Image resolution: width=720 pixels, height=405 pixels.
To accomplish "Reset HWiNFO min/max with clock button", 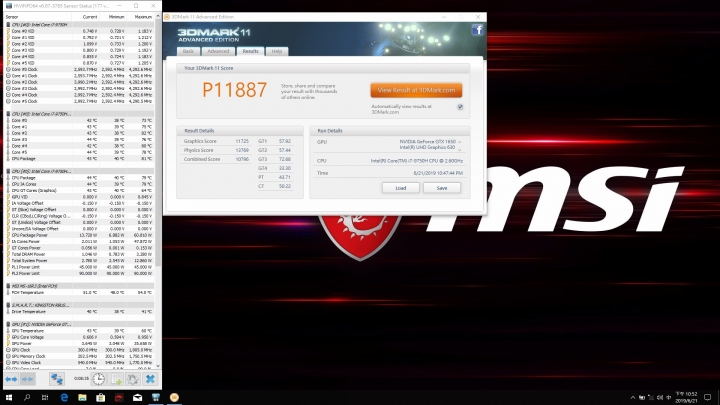I will click(99, 379).
